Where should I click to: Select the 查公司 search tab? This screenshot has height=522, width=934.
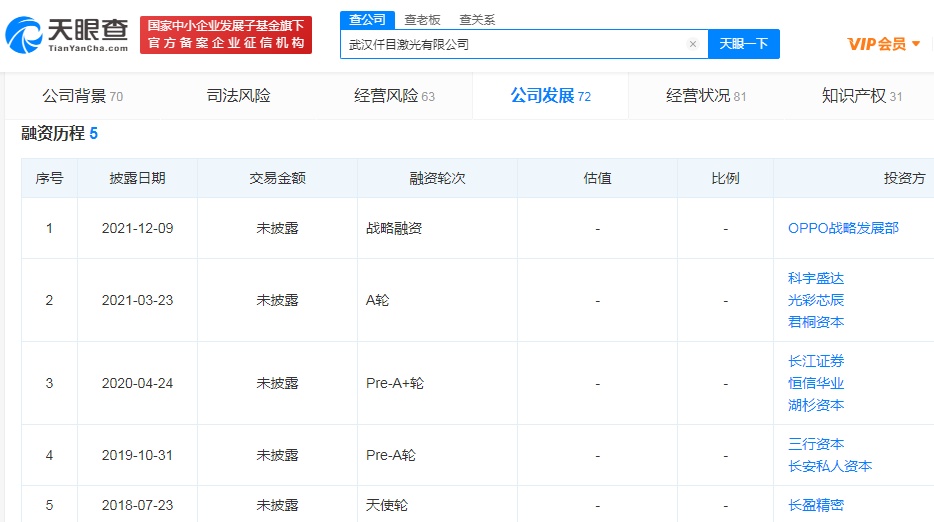368,19
